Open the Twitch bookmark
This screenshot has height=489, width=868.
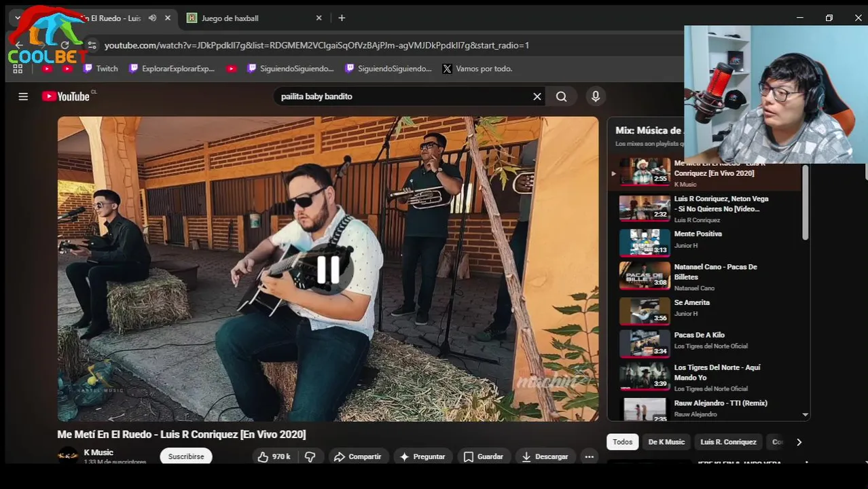[x=101, y=69]
